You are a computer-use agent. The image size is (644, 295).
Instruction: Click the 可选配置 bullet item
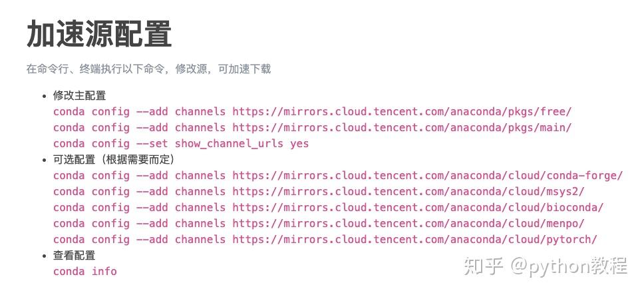click(x=112, y=159)
